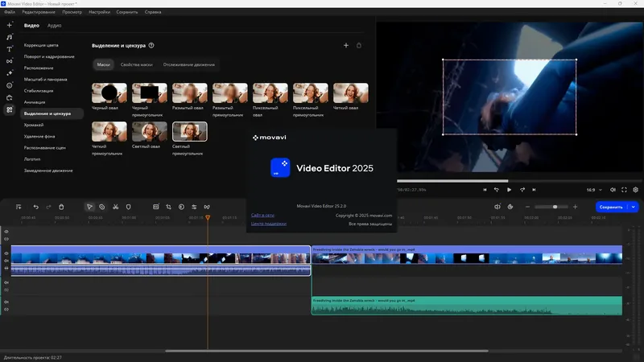Switch to the Отслеживание движения tab

click(188, 64)
